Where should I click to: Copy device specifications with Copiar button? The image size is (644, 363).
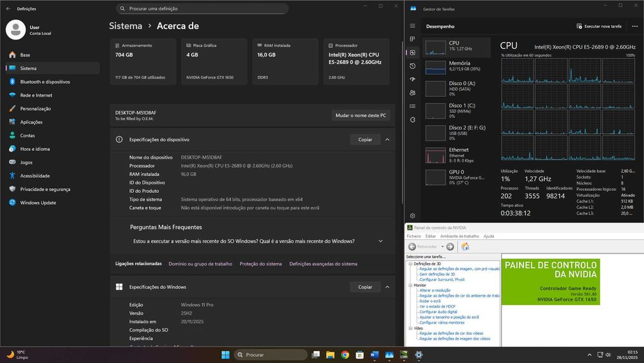365,140
